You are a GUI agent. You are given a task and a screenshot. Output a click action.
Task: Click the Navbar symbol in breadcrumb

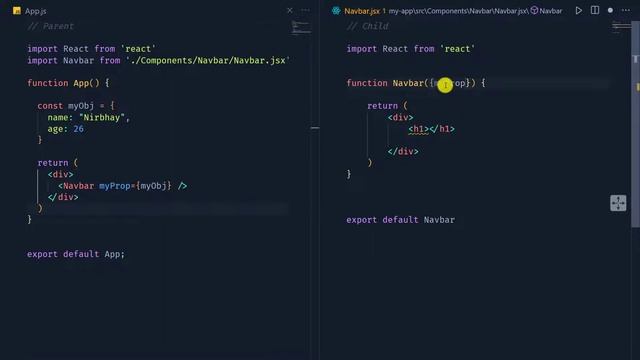pyautogui.click(x=546, y=11)
